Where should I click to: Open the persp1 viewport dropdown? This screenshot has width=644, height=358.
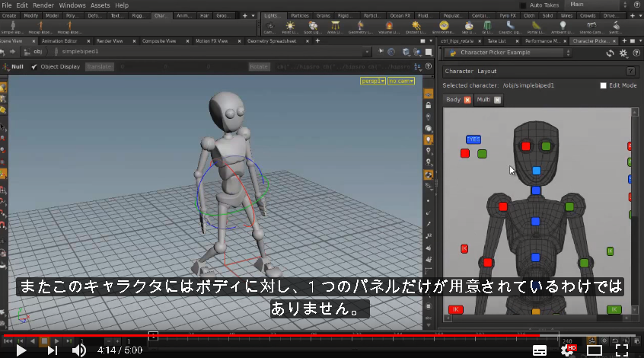click(373, 81)
